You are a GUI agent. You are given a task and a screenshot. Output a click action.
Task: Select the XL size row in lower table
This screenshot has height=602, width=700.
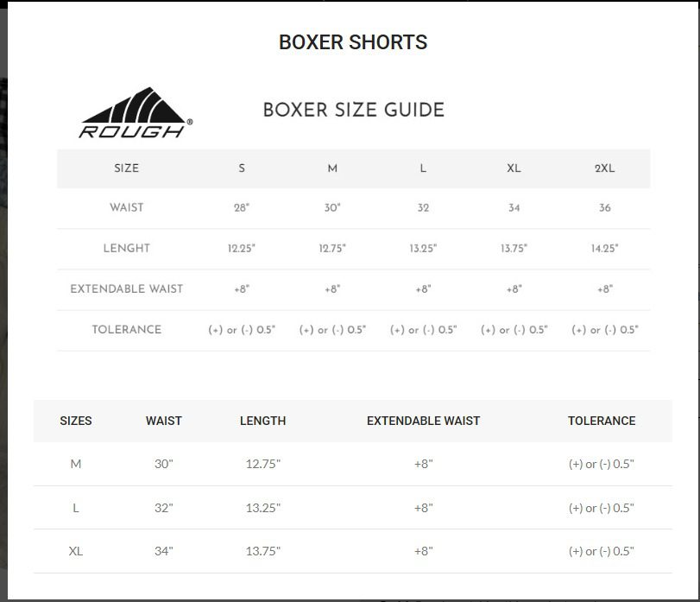(76, 551)
